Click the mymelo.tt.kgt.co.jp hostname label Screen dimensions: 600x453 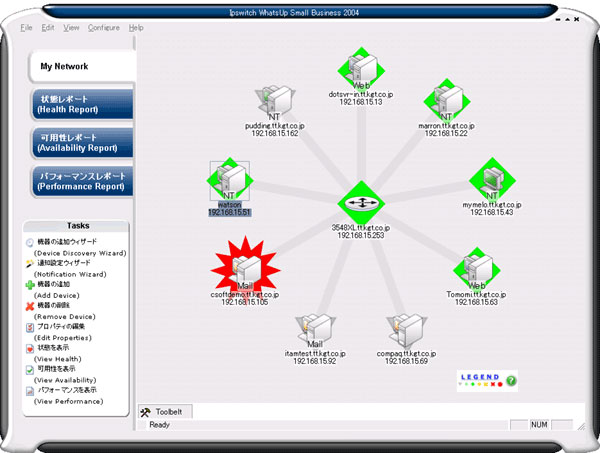pos(492,205)
